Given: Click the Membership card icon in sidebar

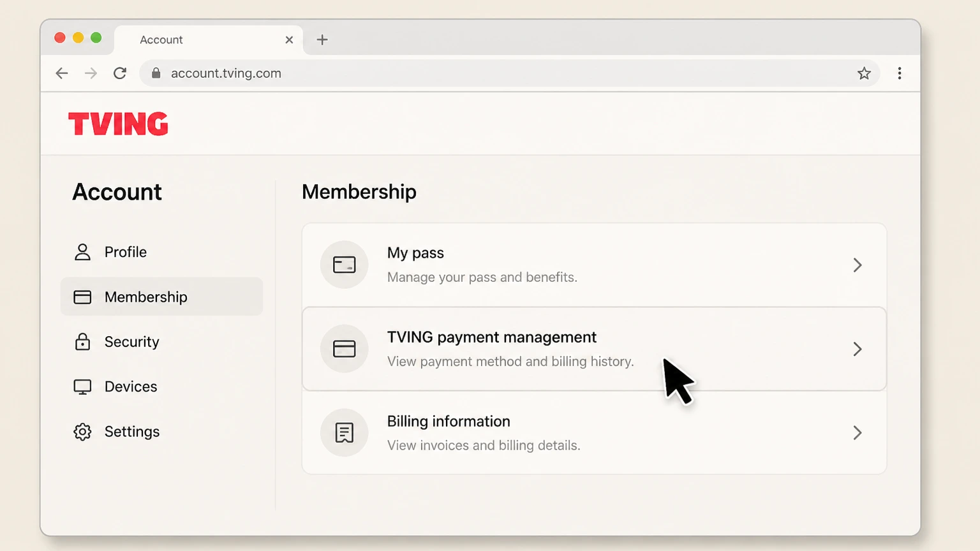Looking at the screenshot, I should (x=82, y=297).
